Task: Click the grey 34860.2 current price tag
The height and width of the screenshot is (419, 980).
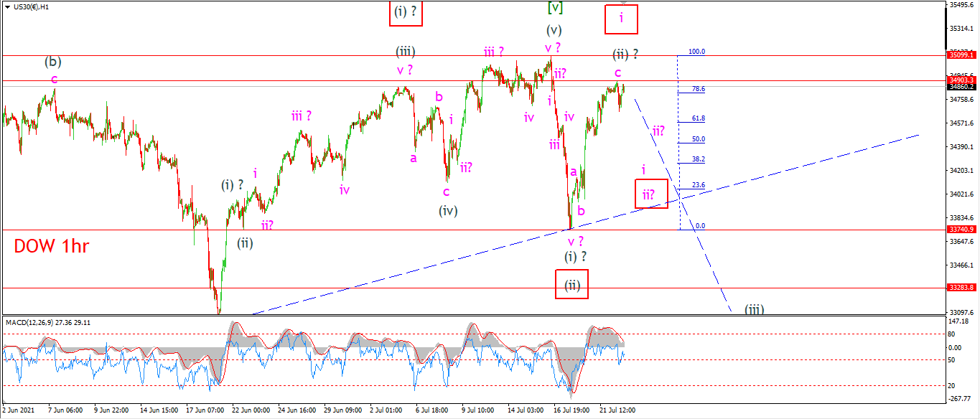Action: coord(961,87)
